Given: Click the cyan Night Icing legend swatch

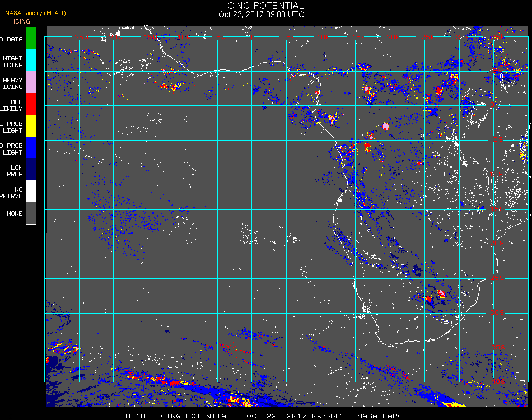Looking at the screenshot, I should (x=31, y=60).
